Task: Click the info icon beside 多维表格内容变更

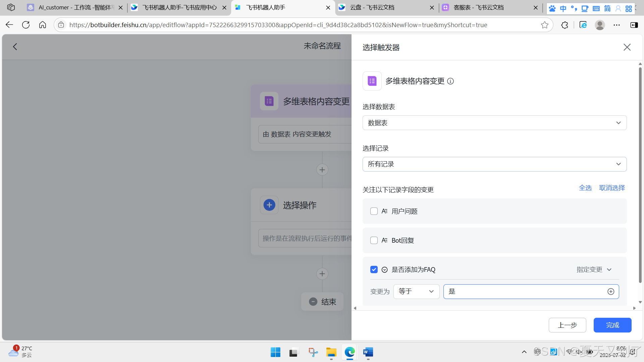Action: (x=450, y=81)
